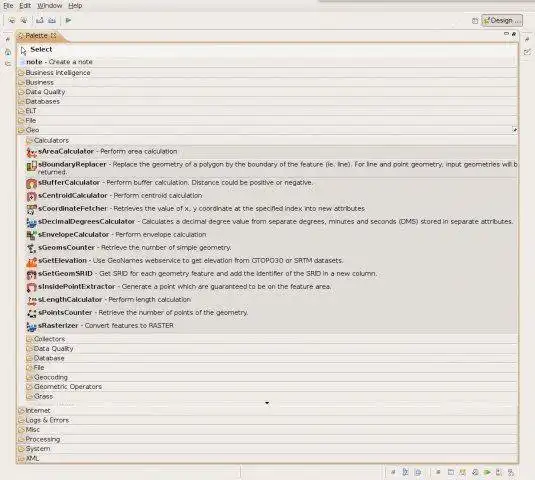This screenshot has height=480, width=535.
Task: Expand the Logs & Errors folder
Action: click(x=268, y=420)
